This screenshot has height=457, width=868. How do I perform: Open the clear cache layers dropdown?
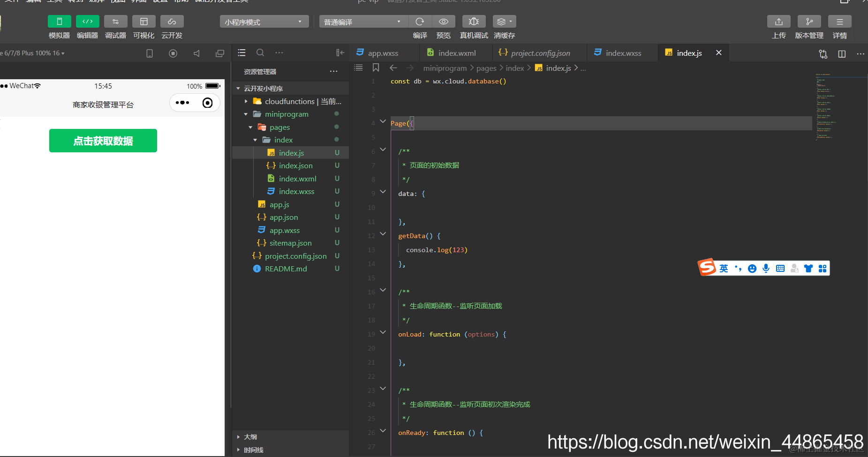505,22
